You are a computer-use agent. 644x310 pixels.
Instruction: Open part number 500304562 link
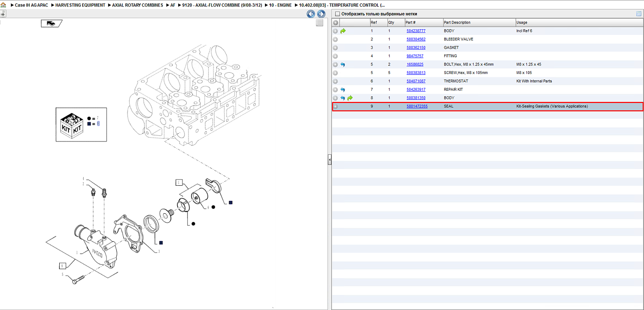(416, 39)
